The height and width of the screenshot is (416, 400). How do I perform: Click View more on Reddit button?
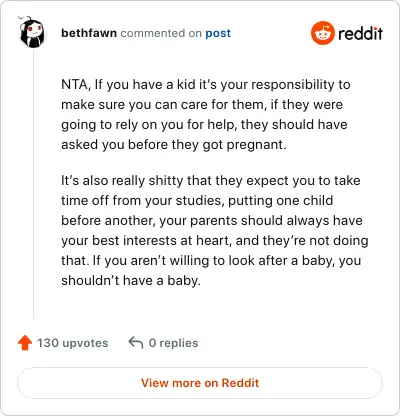200,383
